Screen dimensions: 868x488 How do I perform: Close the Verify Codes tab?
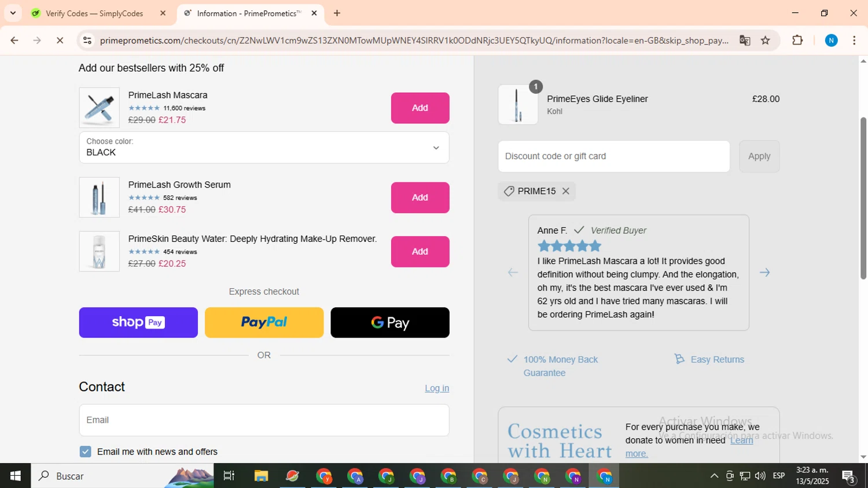point(163,13)
